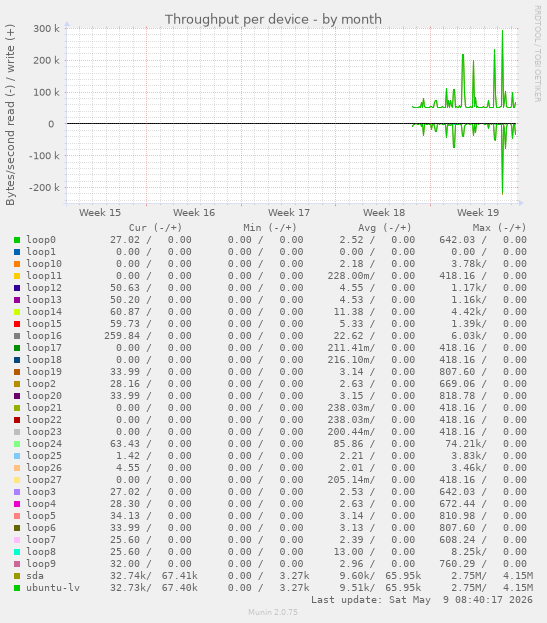The width and height of the screenshot is (547, 623).
Task: Click the loop1 blue legend swatch
Action: point(17,252)
